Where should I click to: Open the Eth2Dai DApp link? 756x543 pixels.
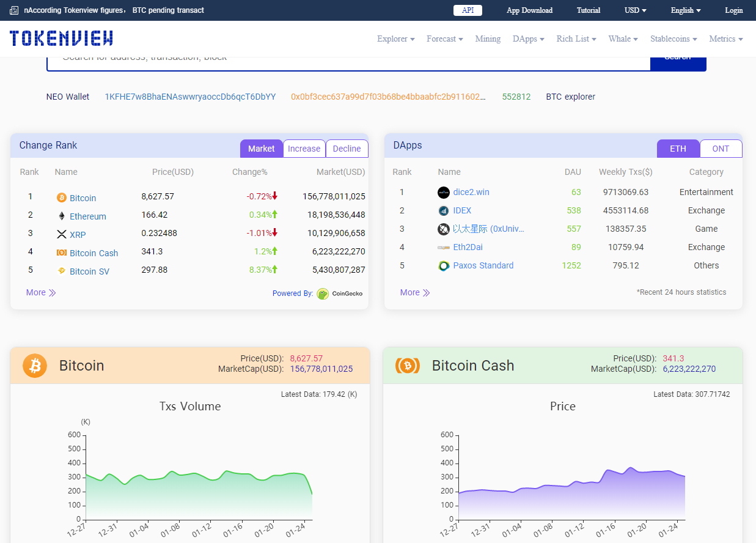tap(468, 247)
